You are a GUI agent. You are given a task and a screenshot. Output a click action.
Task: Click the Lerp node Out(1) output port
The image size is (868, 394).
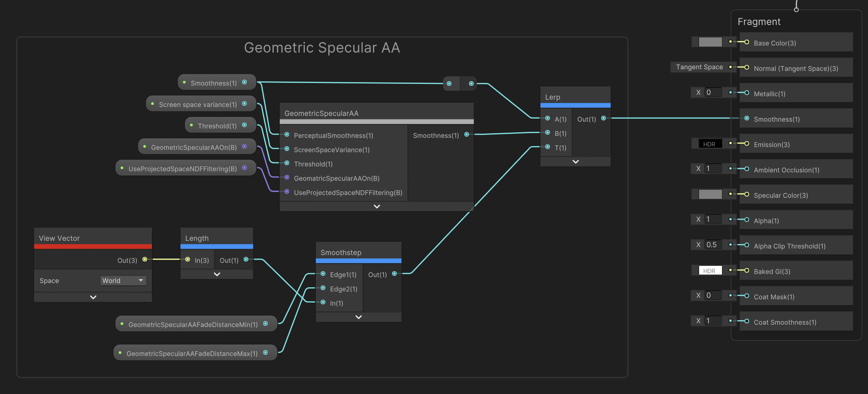(x=603, y=119)
